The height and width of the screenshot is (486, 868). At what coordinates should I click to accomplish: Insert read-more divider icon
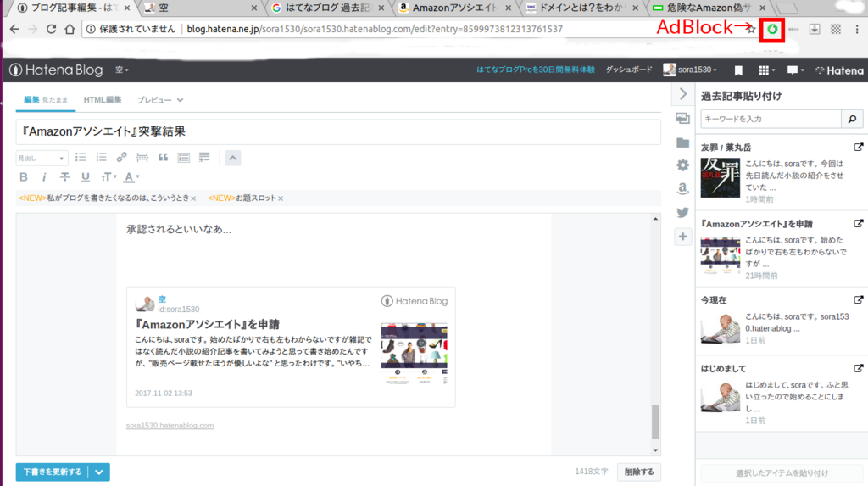pos(142,158)
